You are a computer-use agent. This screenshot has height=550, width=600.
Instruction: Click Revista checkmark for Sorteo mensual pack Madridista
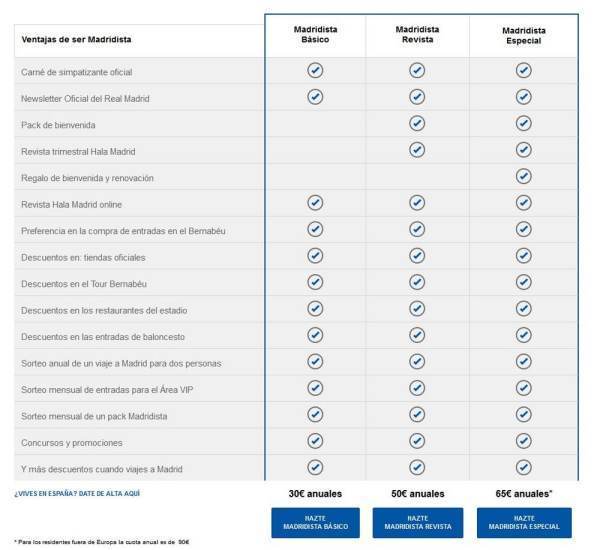coord(418,414)
